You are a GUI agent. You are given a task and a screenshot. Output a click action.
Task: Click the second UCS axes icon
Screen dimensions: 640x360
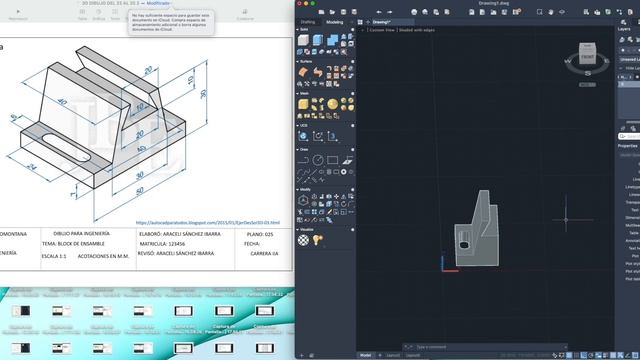point(318,136)
